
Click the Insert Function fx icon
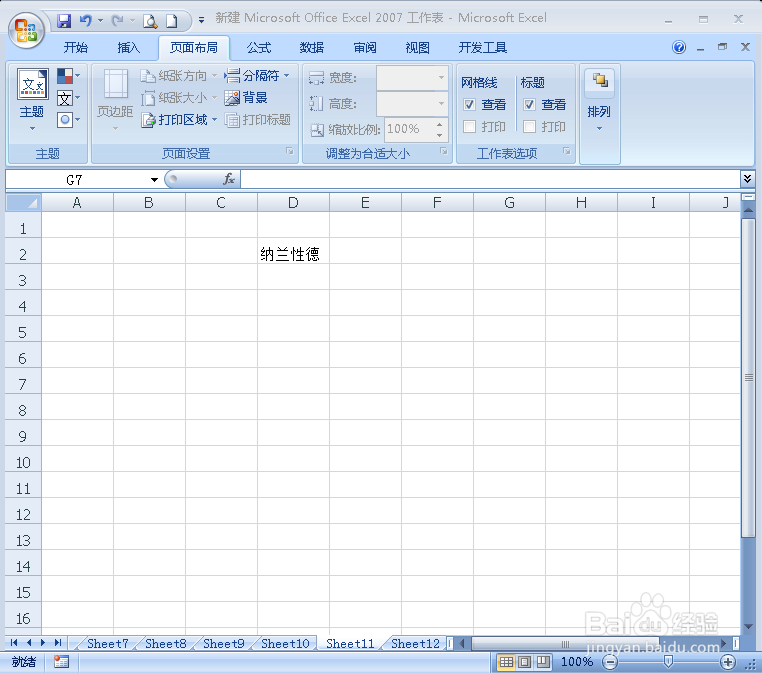coord(229,179)
